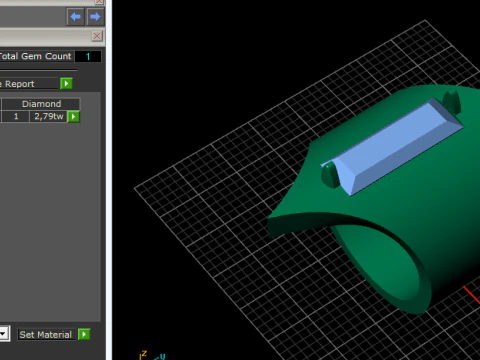Click green arrow beside Set Material

[84, 334]
